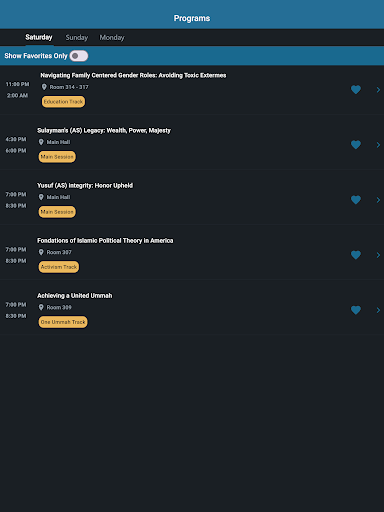
Task: Heart the Islamic Political Theory session
Action: tap(356, 255)
